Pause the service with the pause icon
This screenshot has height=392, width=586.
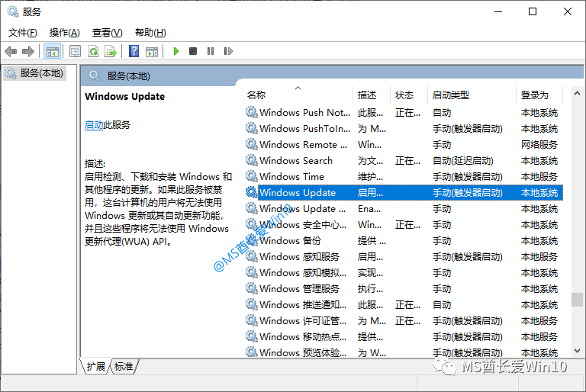(x=211, y=51)
